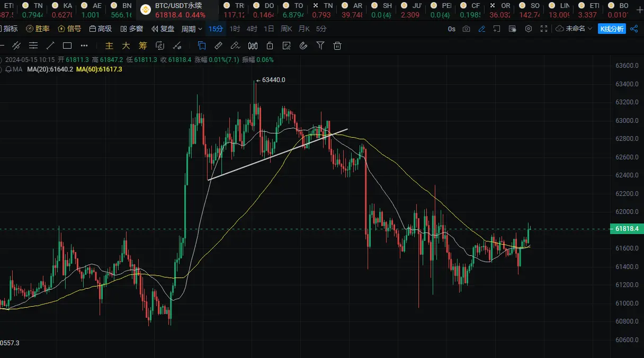Open the note edit icon

tap(287, 46)
